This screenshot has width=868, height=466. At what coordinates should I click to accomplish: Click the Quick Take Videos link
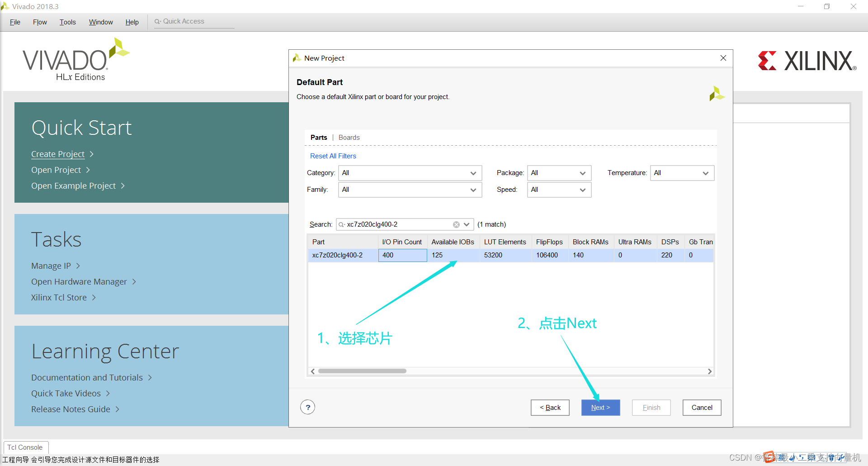pyautogui.click(x=66, y=394)
